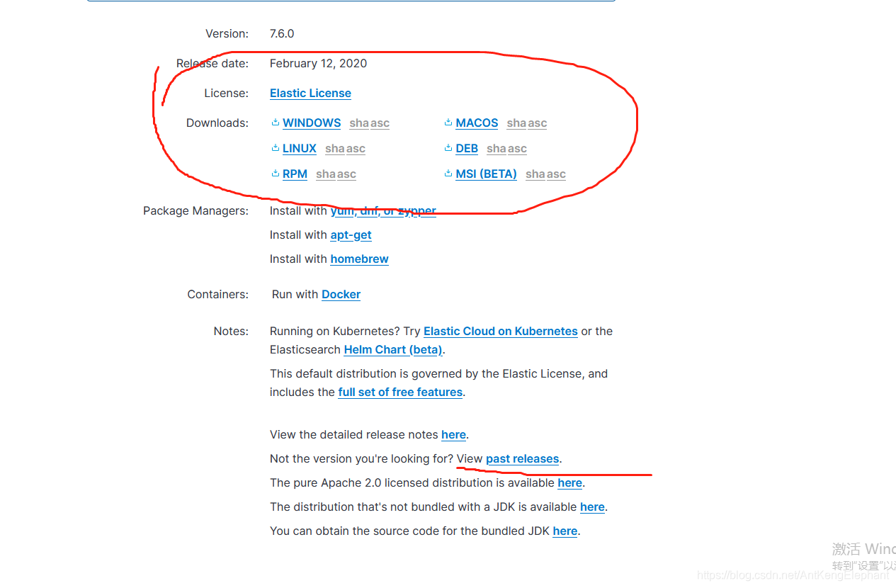Click the download icon beside WINDOWS
Viewport: 896px width, 588px height.
point(275,123)
